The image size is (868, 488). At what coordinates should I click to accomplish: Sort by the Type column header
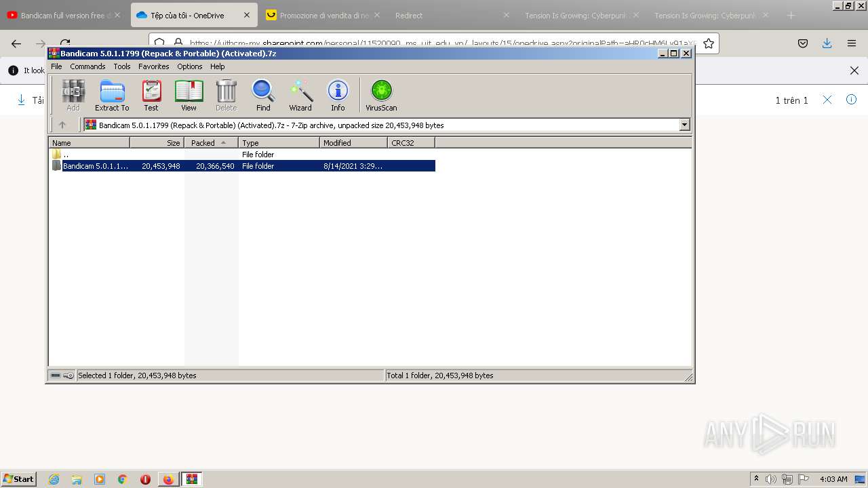(x=279, y=143)
